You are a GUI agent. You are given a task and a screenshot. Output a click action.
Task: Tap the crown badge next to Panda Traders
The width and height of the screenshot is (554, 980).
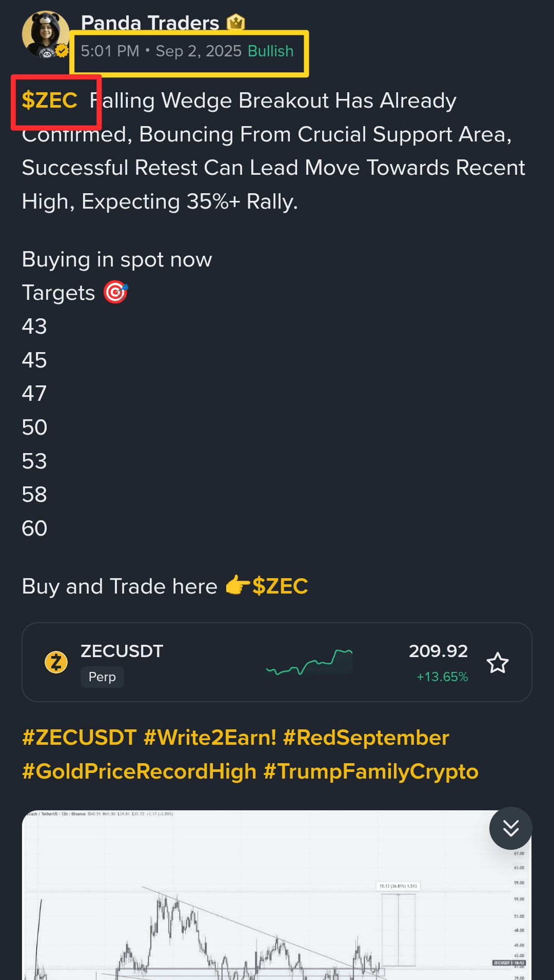[x=235, y=23]
